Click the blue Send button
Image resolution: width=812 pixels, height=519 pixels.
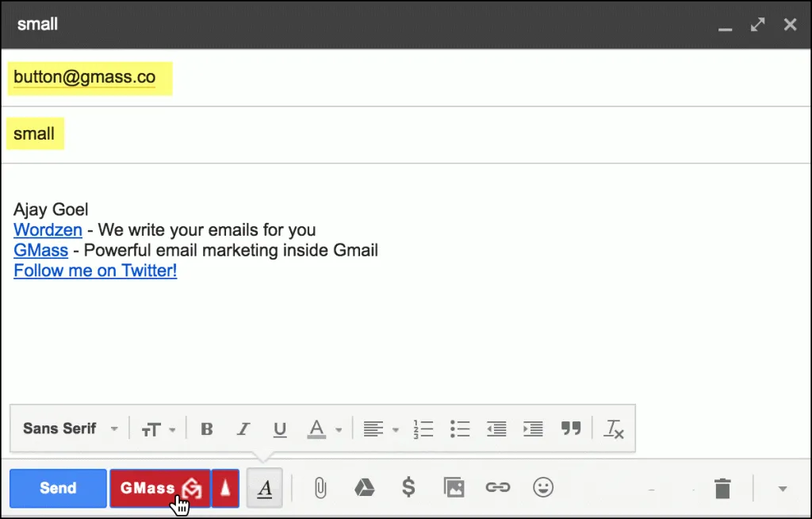pyautogui.click(x=58, y=488)
